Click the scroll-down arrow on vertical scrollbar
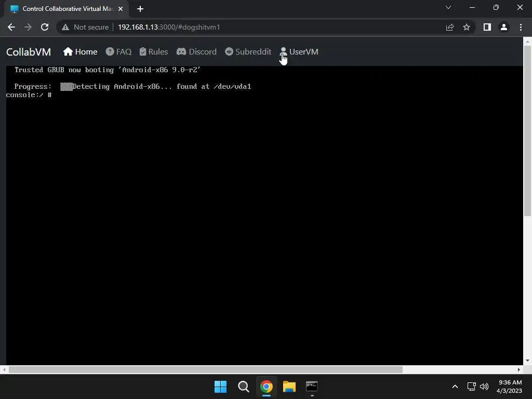 point(527,361)
